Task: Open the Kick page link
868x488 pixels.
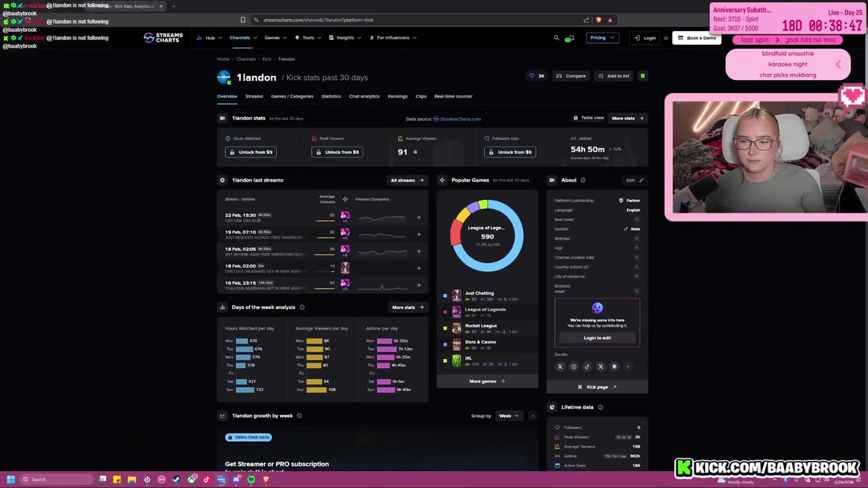Action: [597, 387]
